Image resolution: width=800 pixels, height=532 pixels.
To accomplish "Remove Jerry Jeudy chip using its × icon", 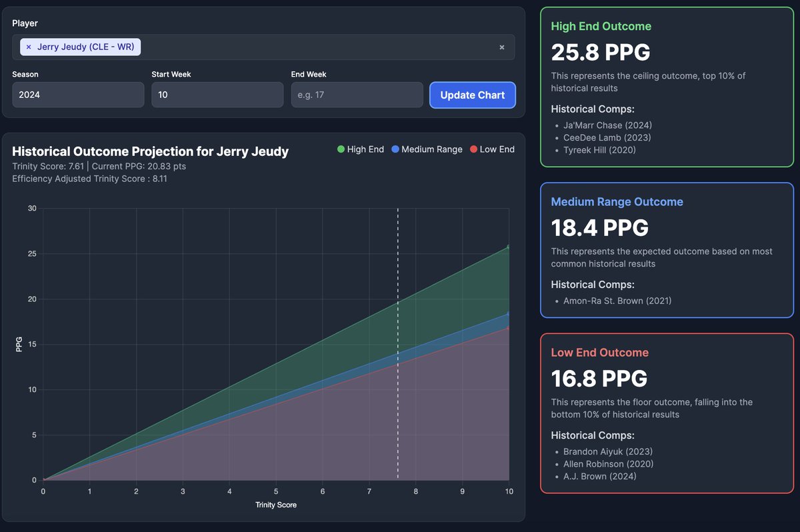I will [28, 47].
